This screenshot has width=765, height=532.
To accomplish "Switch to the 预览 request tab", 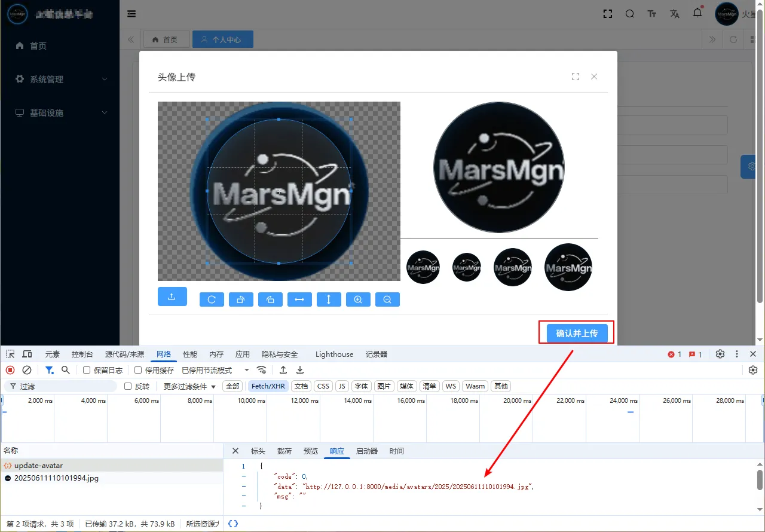I will pos(311,451).
